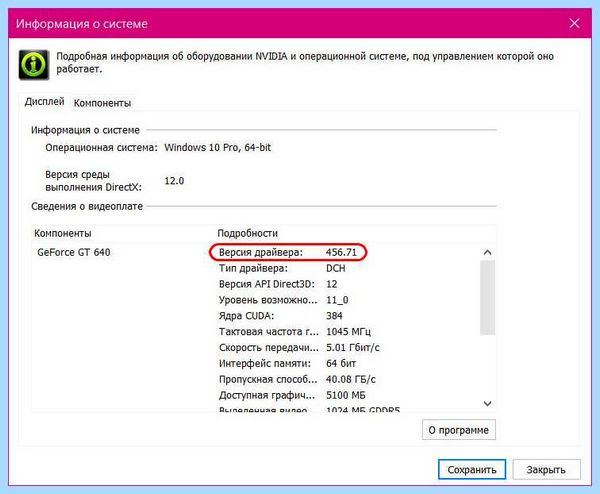Click the Сохранить button
600x494 pixels.
(x=472, y=470)
